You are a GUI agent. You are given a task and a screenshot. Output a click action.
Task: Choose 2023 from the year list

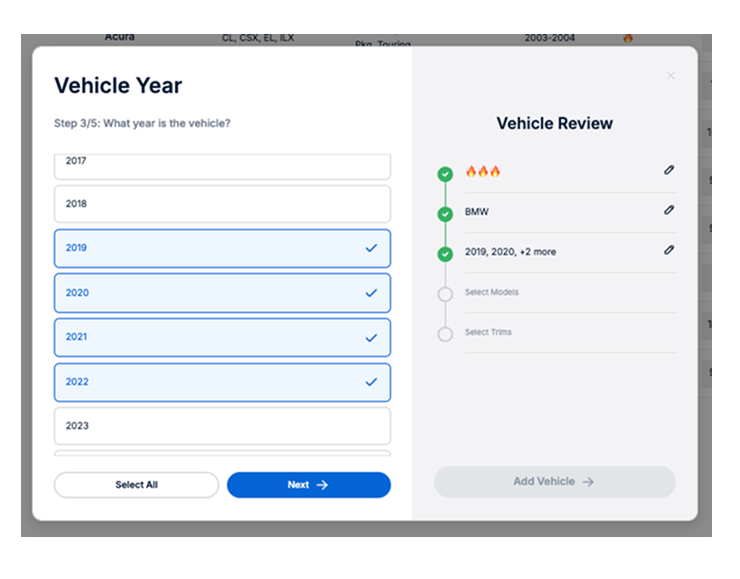222,426
